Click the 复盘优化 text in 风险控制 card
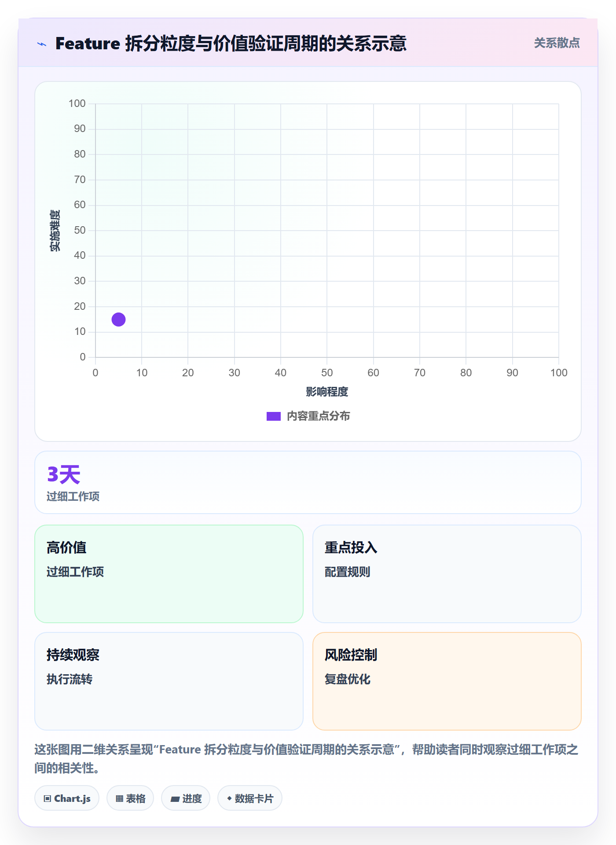 pyautogui.click(x=347, y=679)
